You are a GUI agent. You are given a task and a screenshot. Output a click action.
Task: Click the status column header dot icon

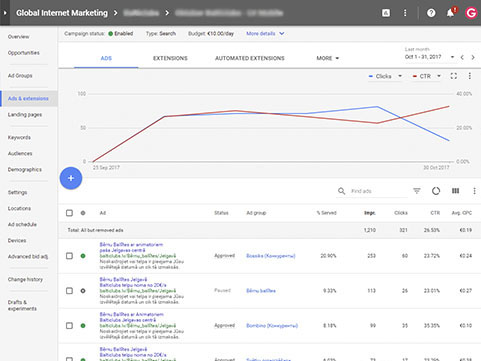83,213
